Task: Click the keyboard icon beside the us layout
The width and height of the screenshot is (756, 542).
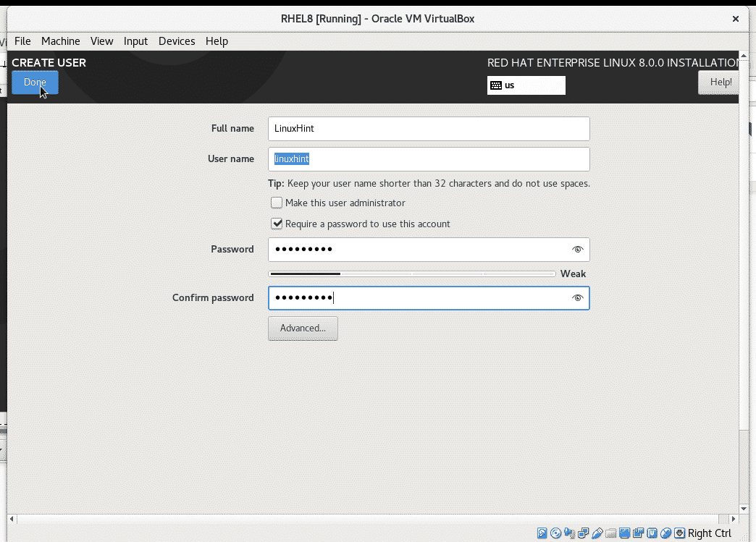Action: point(495,85)
